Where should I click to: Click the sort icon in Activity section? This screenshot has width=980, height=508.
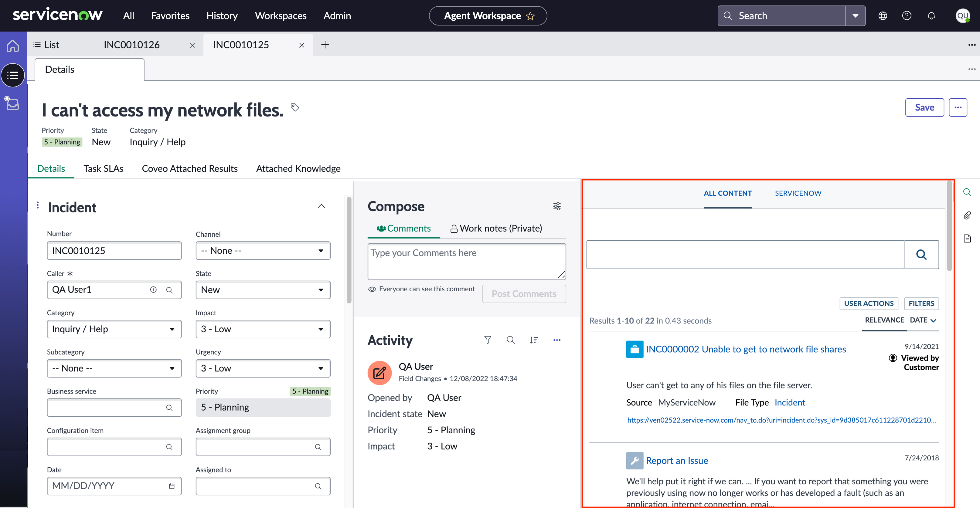point(533,340)
